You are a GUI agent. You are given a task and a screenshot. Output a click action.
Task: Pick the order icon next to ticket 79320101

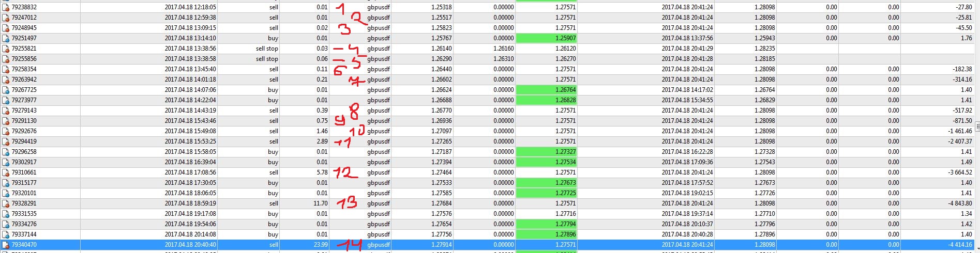pos(6,193)
